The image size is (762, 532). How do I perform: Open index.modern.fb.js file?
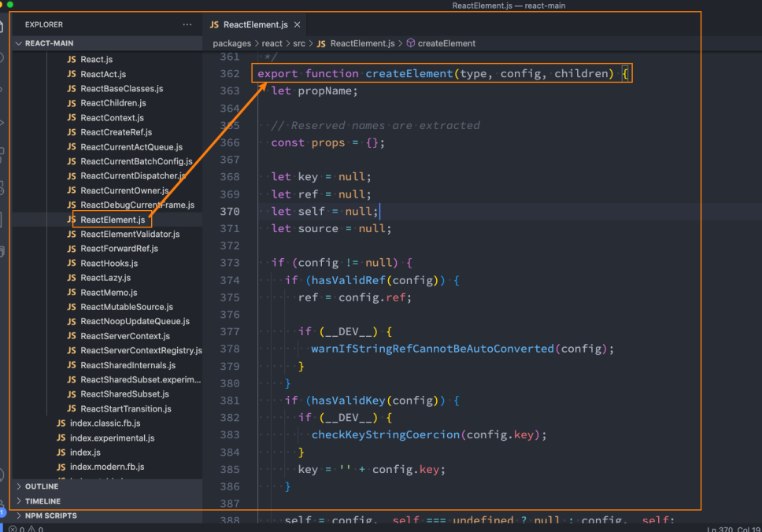106,467
